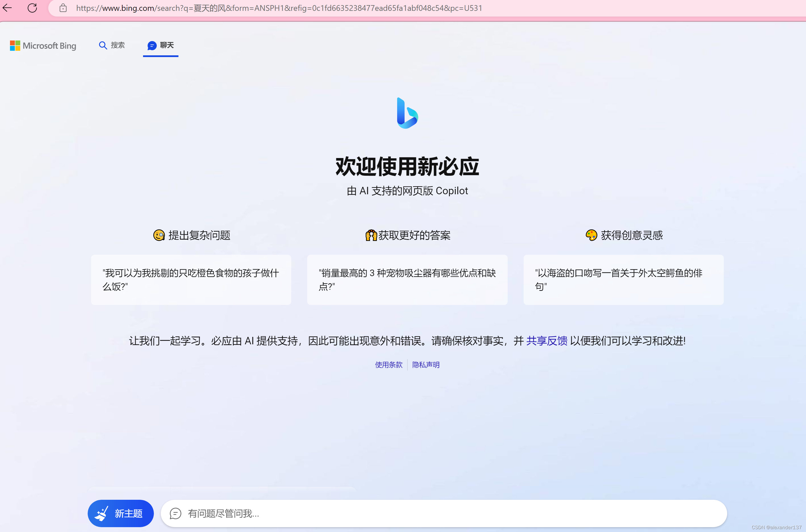
Task: Select the 聊天 chat tab
Action: click(160, 45)
